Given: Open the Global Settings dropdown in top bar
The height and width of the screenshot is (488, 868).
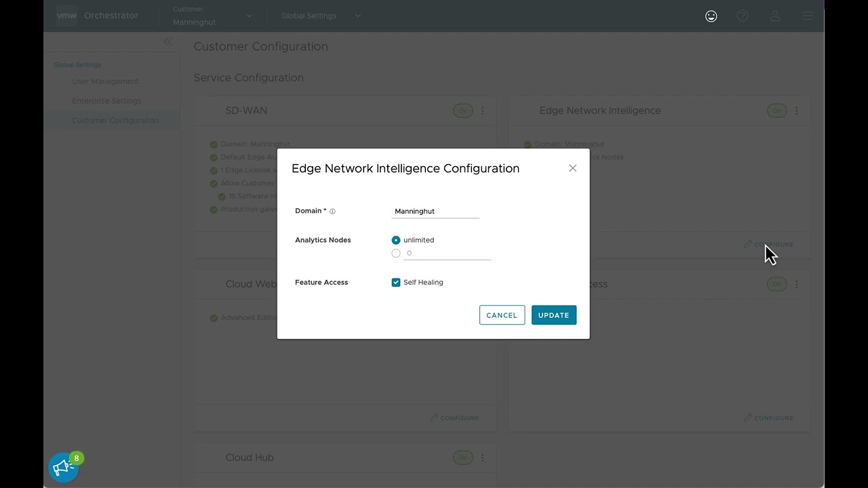Looking at the screenshot, I should tap(320, 16).
